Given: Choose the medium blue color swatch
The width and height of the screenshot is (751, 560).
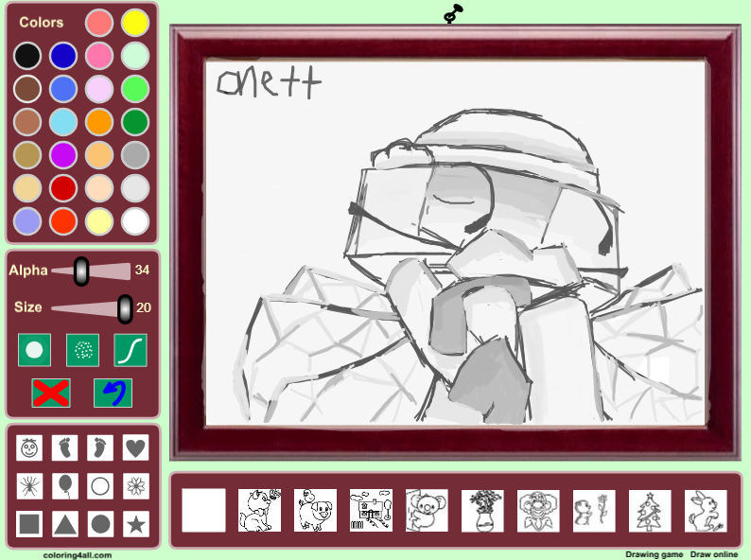Looking at the screenshot, I should [63, 89].
